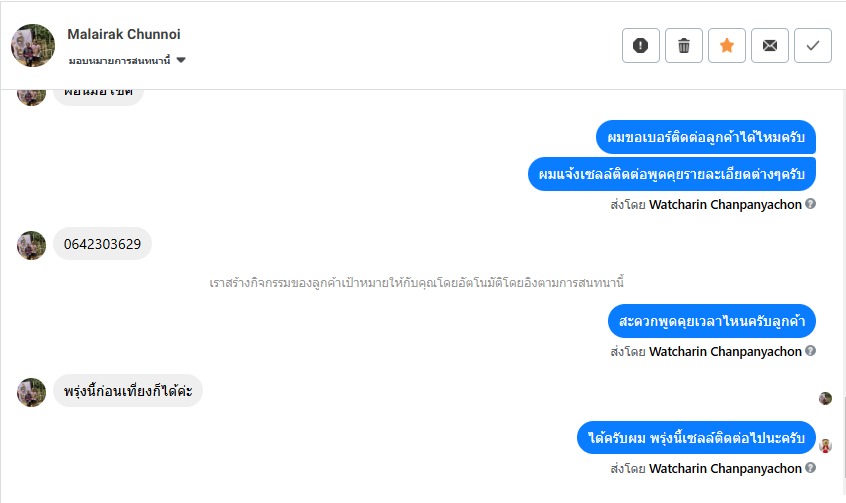Click the small agent avatar beside last reply

tap(826, 446)
